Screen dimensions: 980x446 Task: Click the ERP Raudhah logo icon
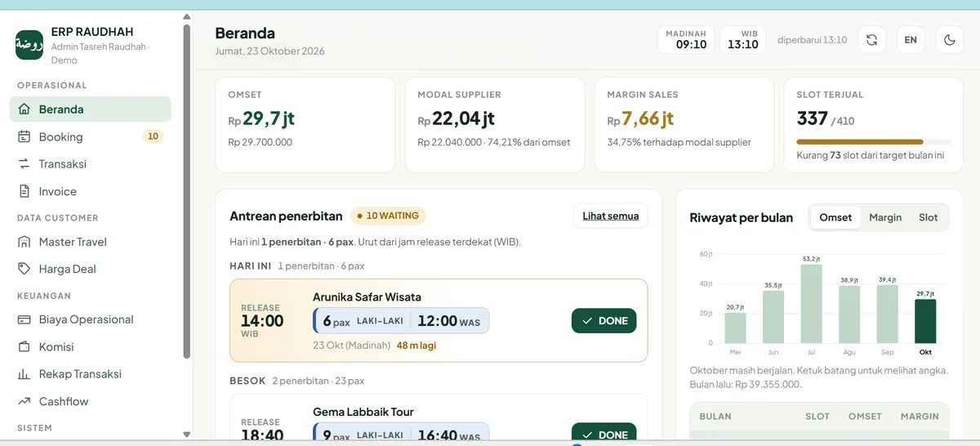click(x=29, y=45)
